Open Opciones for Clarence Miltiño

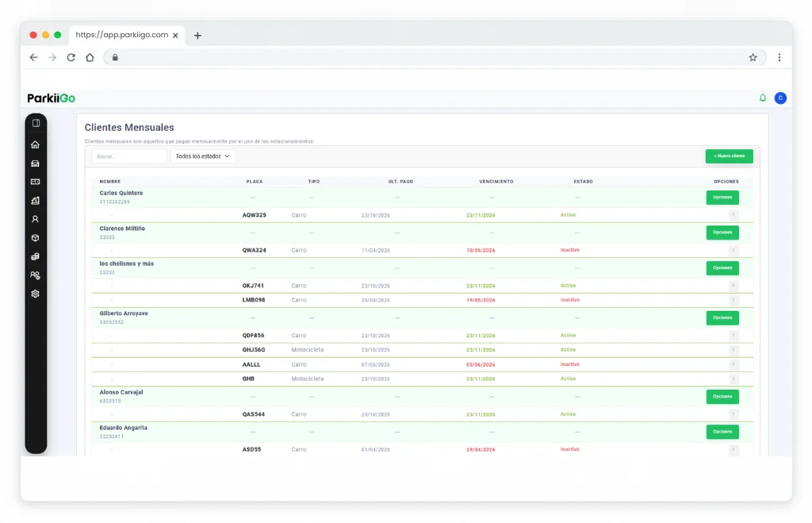(x=722, y=233)
